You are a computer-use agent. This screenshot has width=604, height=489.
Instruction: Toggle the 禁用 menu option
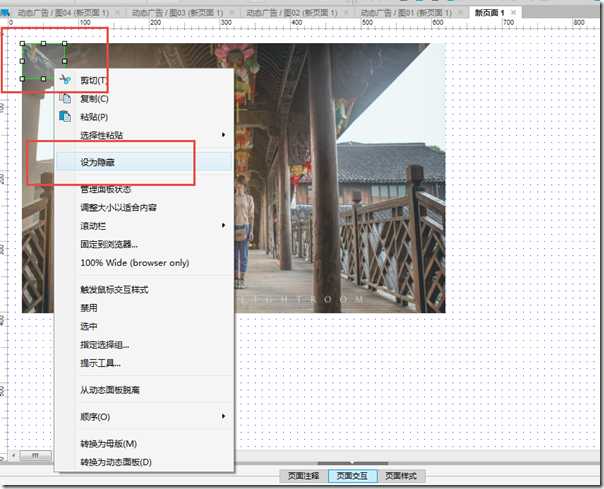(144, 308)
